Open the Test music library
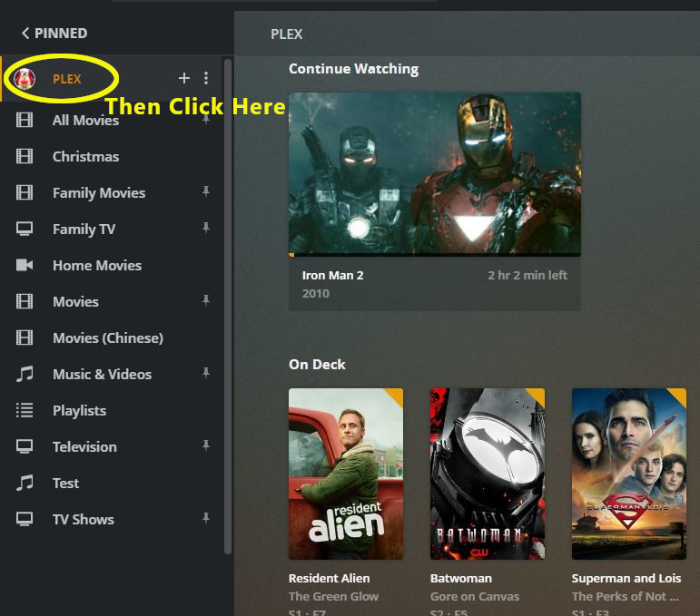 tap(65, 483)
